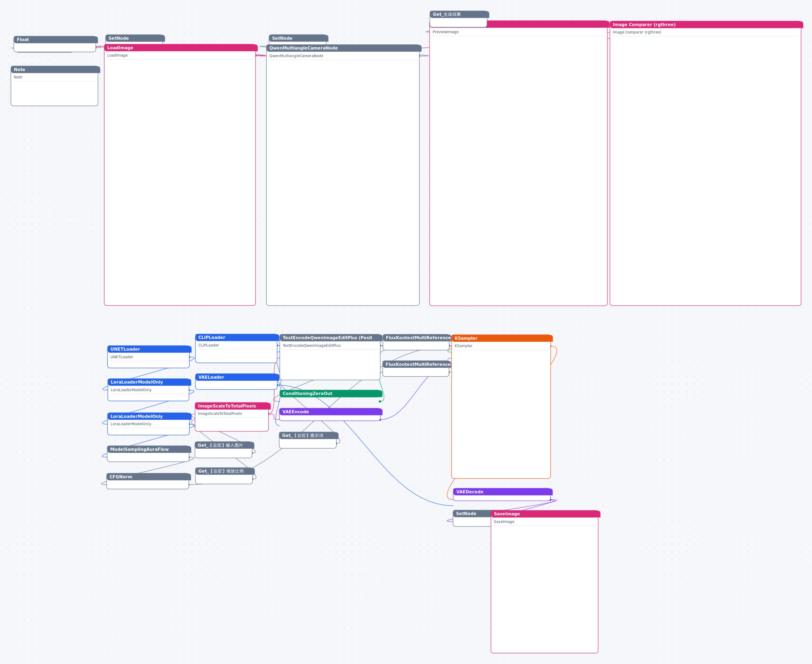Click the KSampler node header

[x=502, y=338]
